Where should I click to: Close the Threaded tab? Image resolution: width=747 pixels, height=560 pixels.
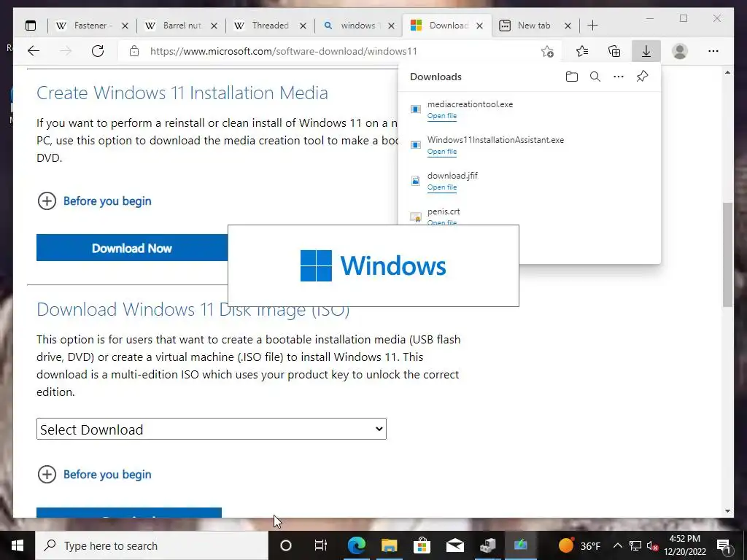coord(303,26)
